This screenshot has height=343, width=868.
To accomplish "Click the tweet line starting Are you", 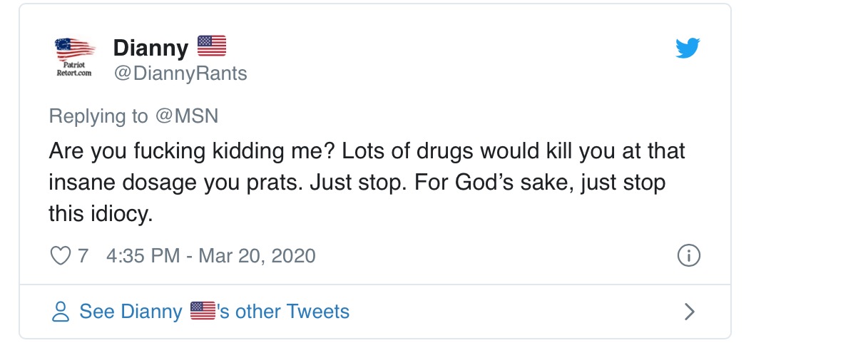I will [367, 152].
